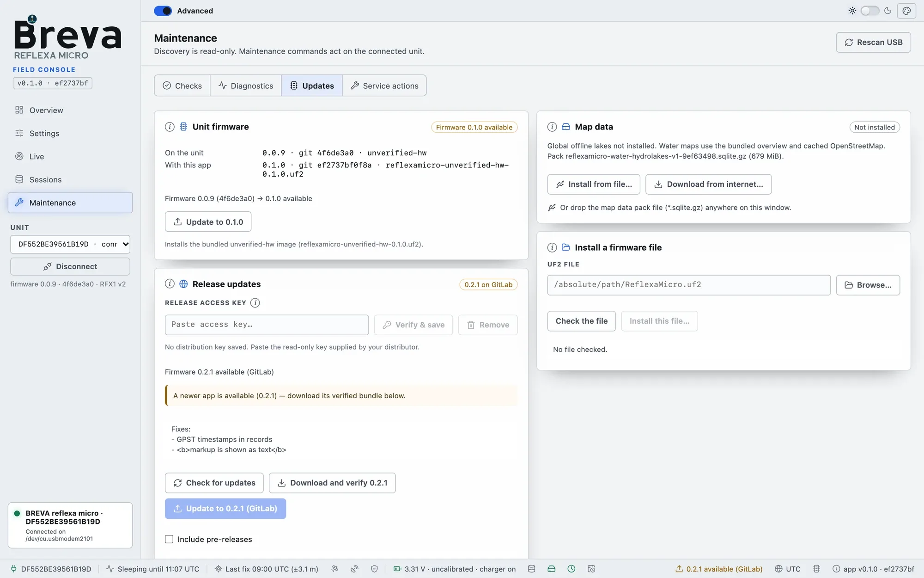
Task: Click Update to 0.1.0 button
Action: [208, 222]
